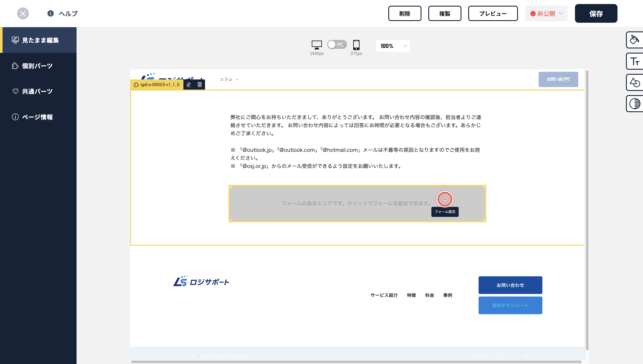Open the text size typography tool
The height and width of the screenshot is (364, 643).
(634, 61)
